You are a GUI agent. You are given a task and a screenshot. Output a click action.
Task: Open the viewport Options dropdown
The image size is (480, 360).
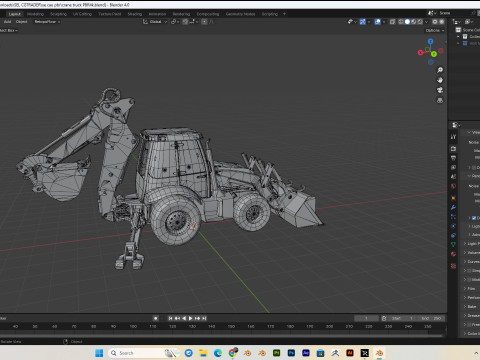(x=435, y=30)
